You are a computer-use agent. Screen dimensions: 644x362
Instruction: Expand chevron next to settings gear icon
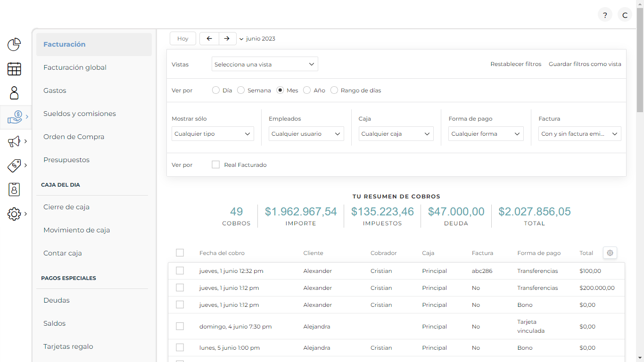click(25, 214)
